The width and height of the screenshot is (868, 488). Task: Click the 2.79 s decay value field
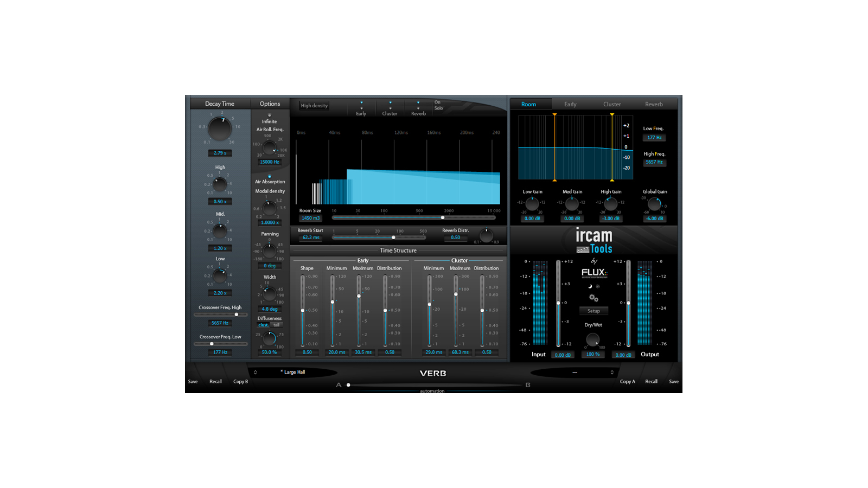[220, 153]
